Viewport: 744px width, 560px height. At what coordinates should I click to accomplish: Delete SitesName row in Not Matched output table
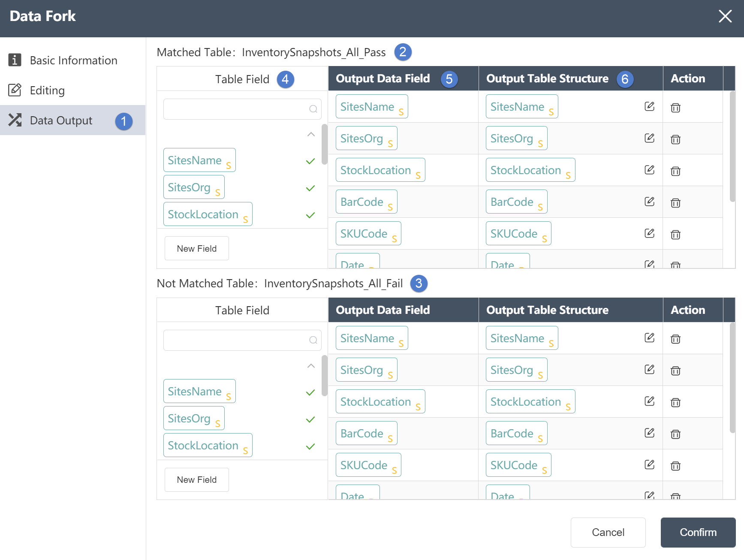pos(675,339)
